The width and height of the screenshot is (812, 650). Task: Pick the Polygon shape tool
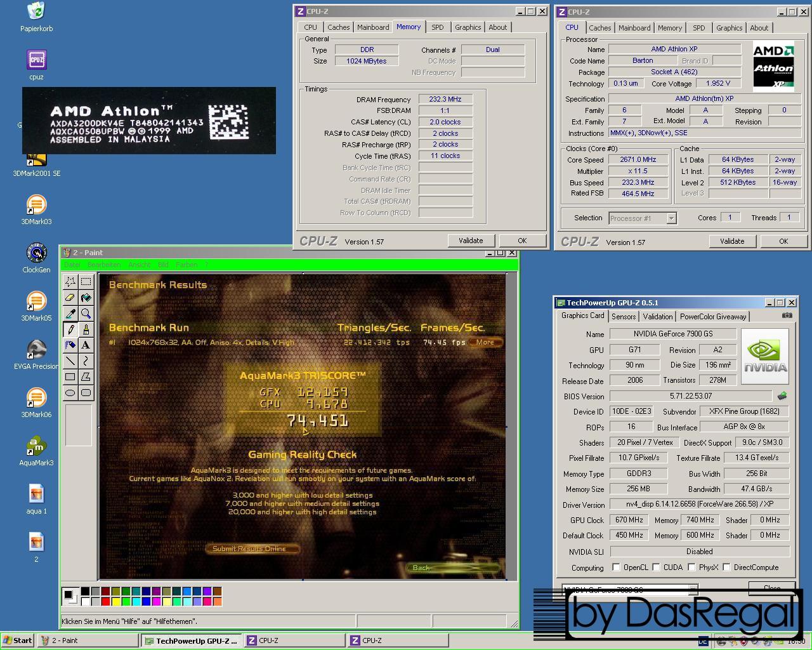pos(86,376)
